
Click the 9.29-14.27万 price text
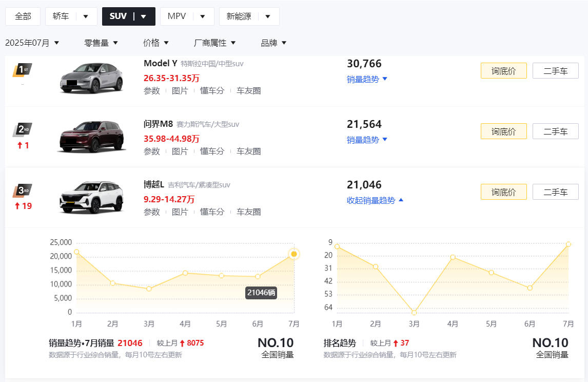point(169,199)
